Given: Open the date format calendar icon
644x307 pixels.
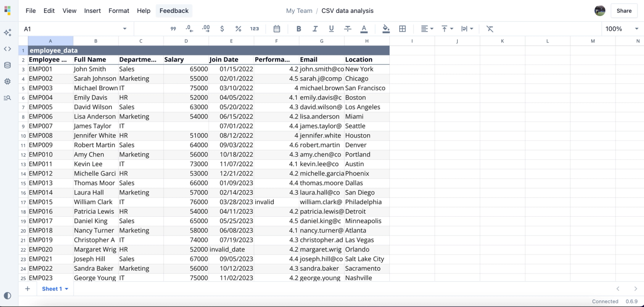Looking at the screenshot, I should pyautogui.click(x=276, y=29).
